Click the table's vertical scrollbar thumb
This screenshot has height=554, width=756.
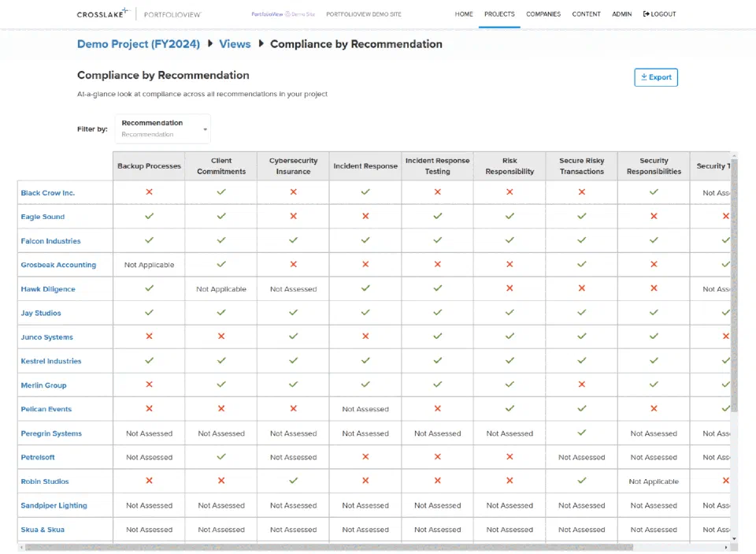coord(734,286)
